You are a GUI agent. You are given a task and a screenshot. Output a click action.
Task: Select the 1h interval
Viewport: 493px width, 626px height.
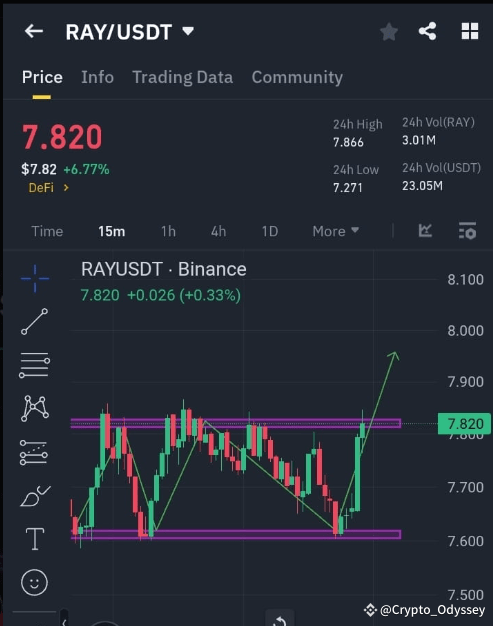168,231
